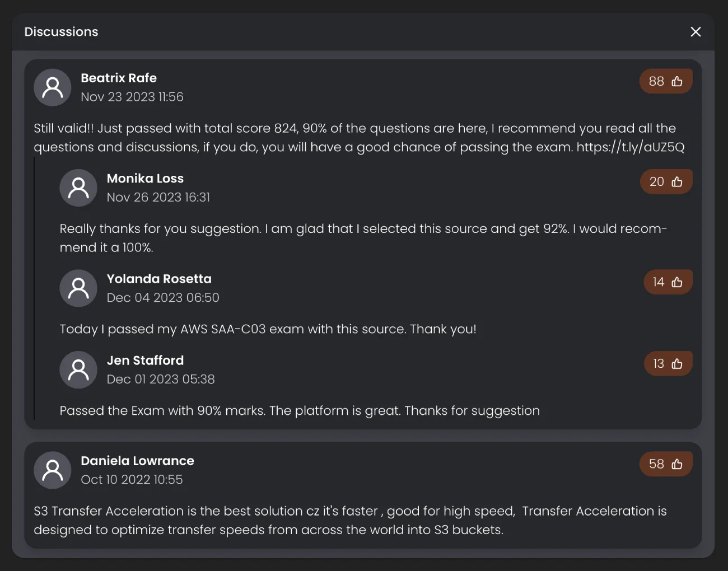Like Yolanda Rosetta's reply with 14 likes
Viewport: 728px width, 571px height.
coord(668,282)
